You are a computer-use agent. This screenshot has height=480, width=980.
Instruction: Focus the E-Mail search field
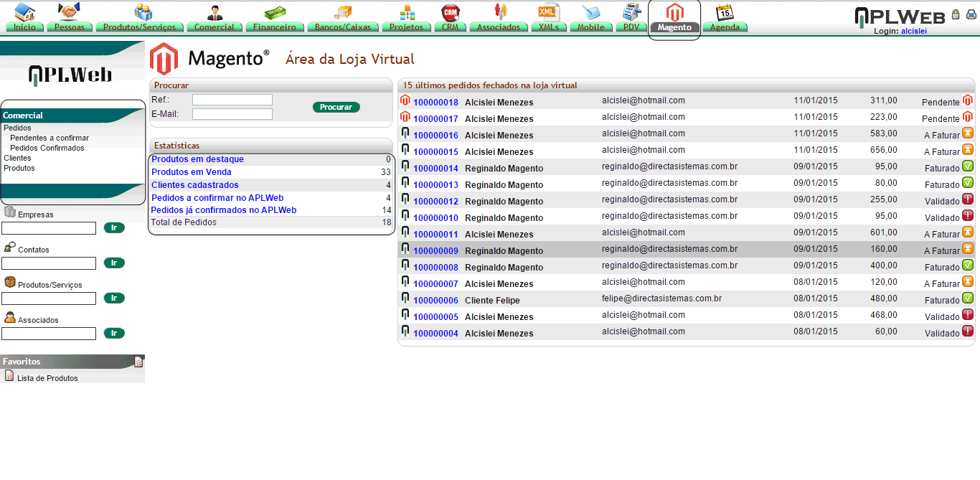pyautogui.click(x=232, y=114)
